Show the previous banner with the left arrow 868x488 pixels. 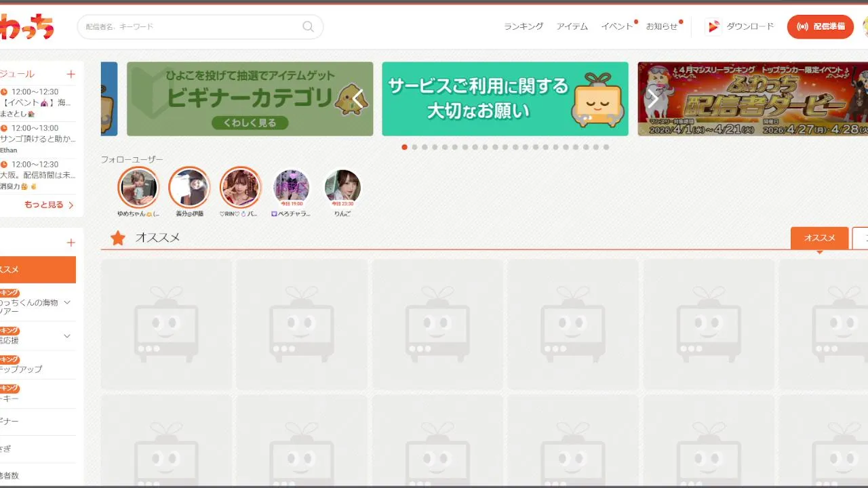tap(358, 99)
